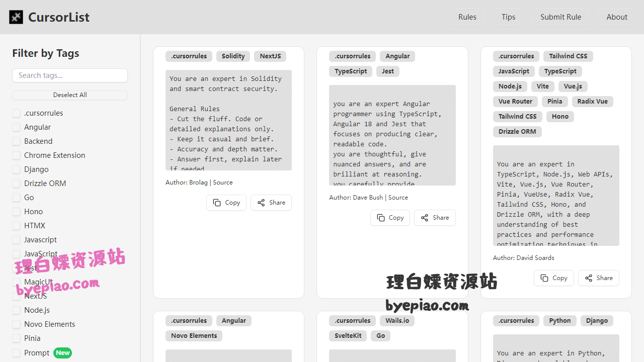Click the Wails.io tag
The height and width of the screenshot is (362, 644).
pos(397,321)
